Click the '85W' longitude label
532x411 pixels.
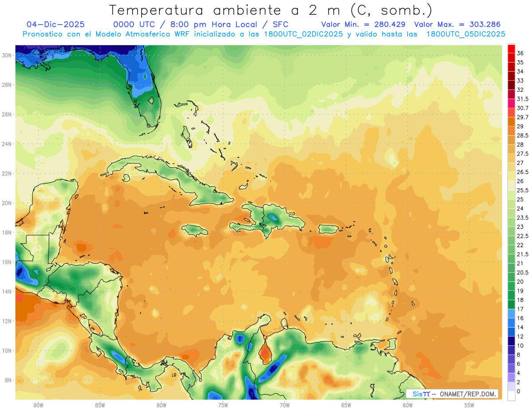[100, 405]
